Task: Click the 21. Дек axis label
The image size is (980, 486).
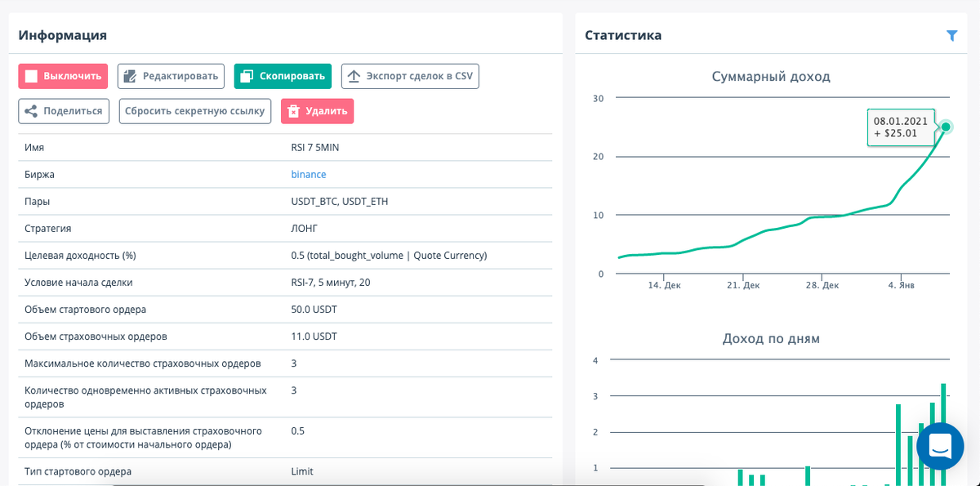Action: pos(743,286)
